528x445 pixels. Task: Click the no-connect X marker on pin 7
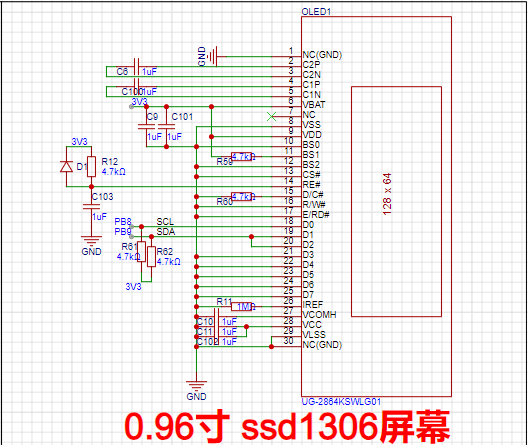(271, 117)
